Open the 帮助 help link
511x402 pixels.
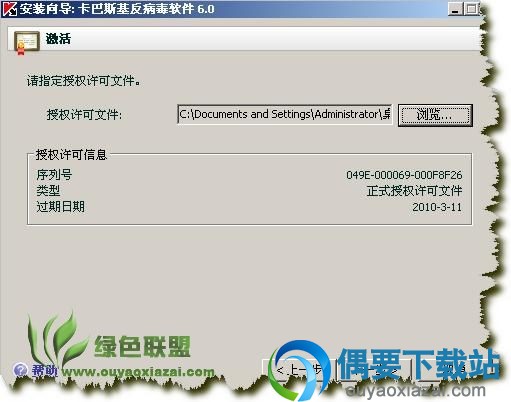[44, 370]
